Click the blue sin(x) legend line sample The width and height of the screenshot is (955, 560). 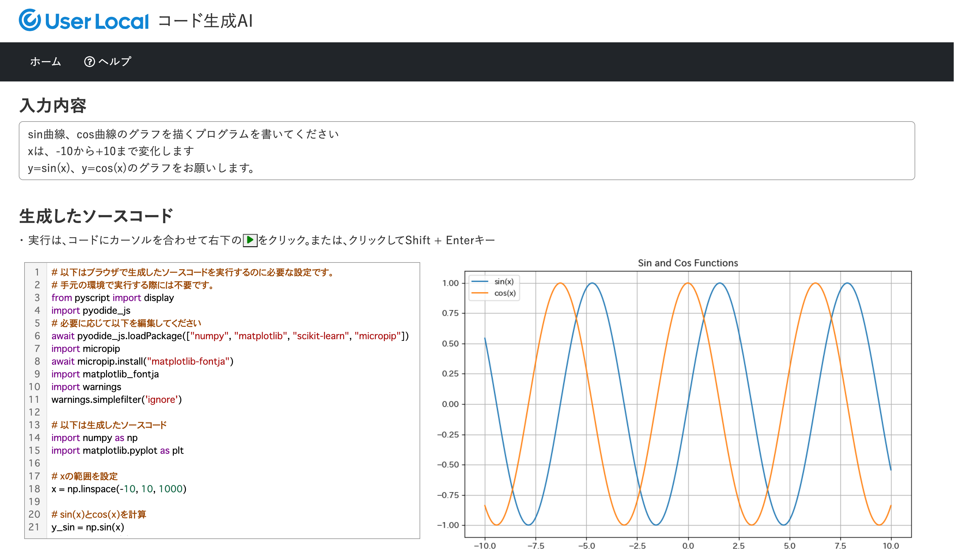click(x=480, y=282)
